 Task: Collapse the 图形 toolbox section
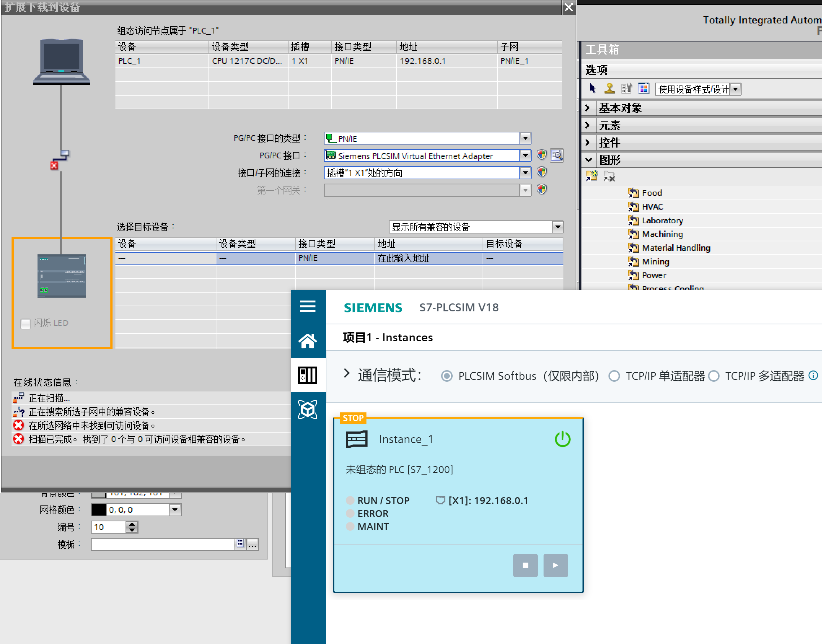point(588,159)
